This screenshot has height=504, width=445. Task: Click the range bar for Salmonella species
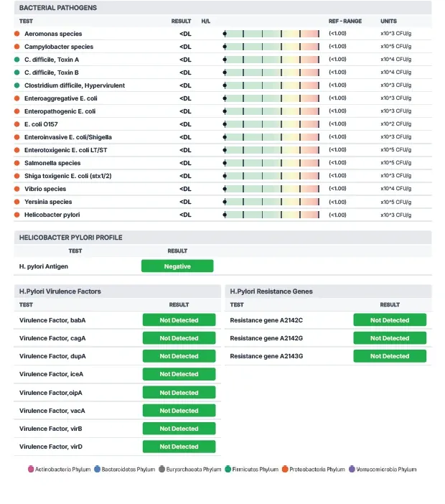pyautogui.click(x=271, y=163)
